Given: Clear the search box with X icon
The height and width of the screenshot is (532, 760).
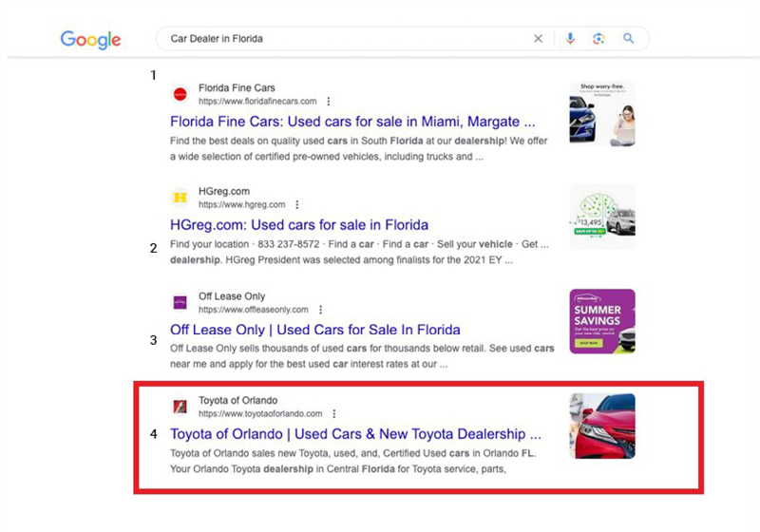Looking at the screenshot, I should pos(538,39).
